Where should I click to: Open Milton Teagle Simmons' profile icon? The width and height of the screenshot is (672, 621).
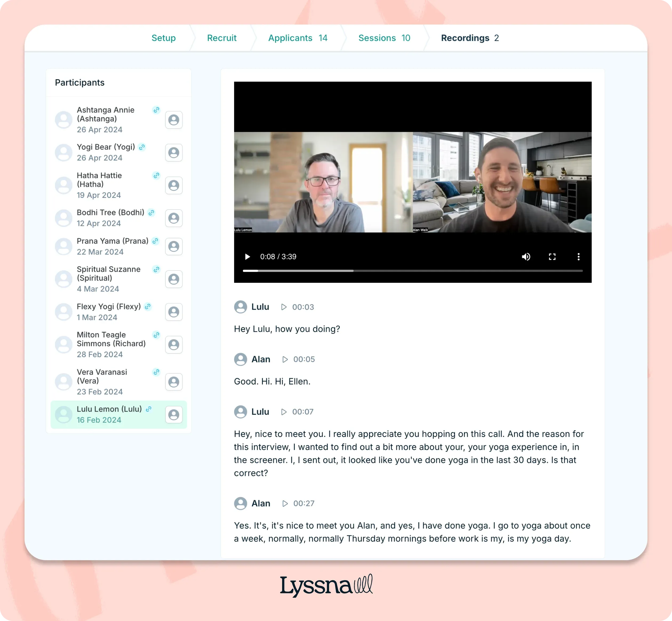tap(174, 344)
